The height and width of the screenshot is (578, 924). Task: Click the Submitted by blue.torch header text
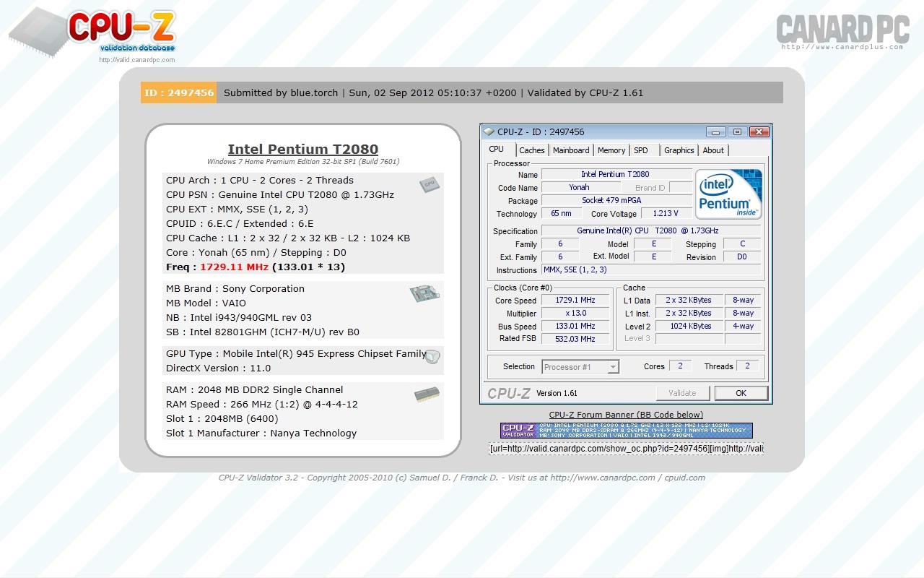[x=281, y=92]
